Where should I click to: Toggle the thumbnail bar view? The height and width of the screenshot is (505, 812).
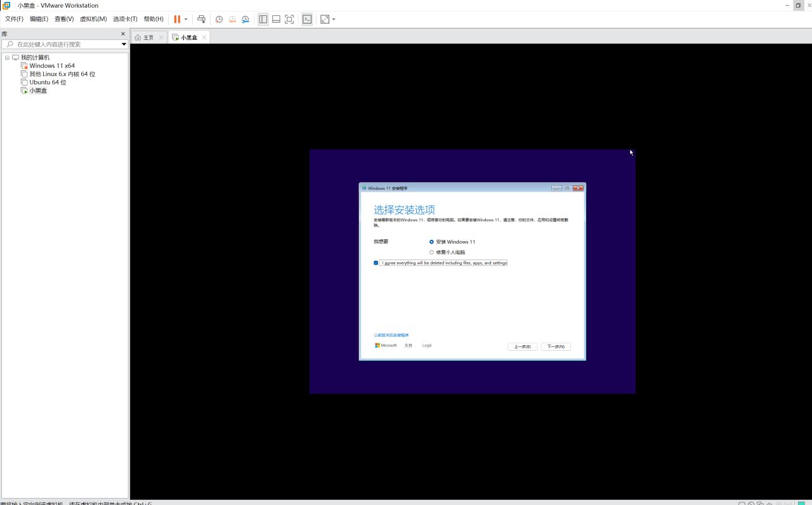276,19
